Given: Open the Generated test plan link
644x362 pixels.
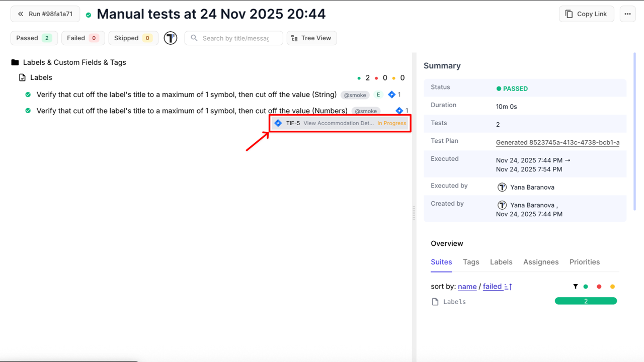Looking at the screenshot, I should (557, 142).
